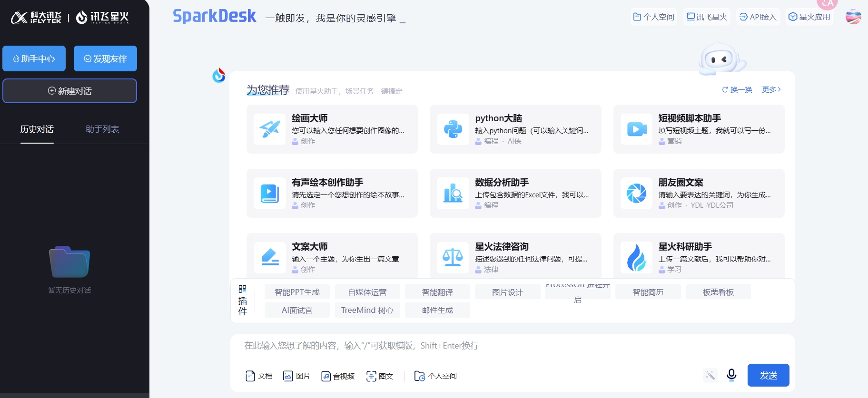
Task: Open 讯飞星火 in the top bar
Action: tap(707, 17)
